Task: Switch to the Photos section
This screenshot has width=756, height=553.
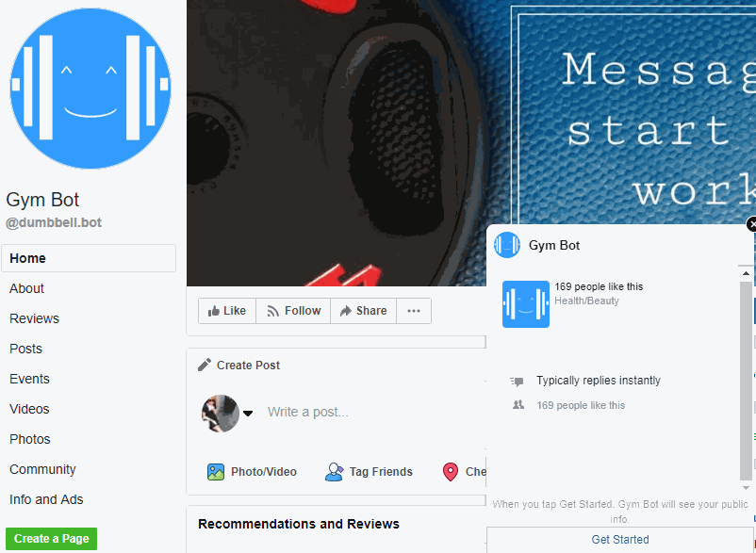Action: point(31,439)
